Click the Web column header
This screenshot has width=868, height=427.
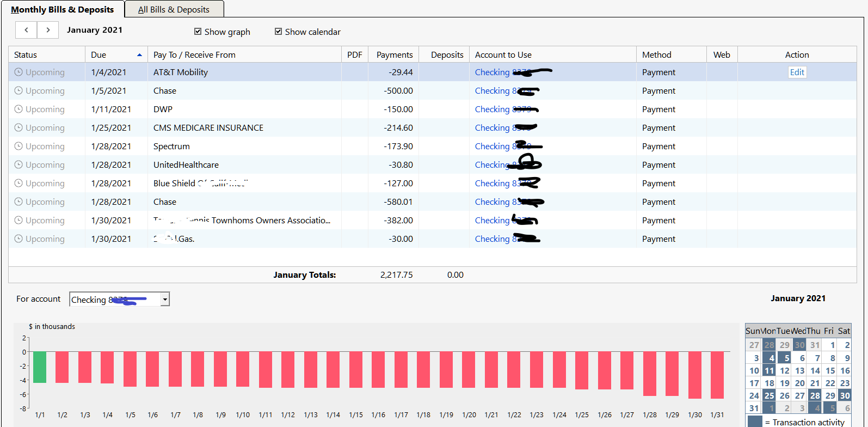click(x=722, y=54)
